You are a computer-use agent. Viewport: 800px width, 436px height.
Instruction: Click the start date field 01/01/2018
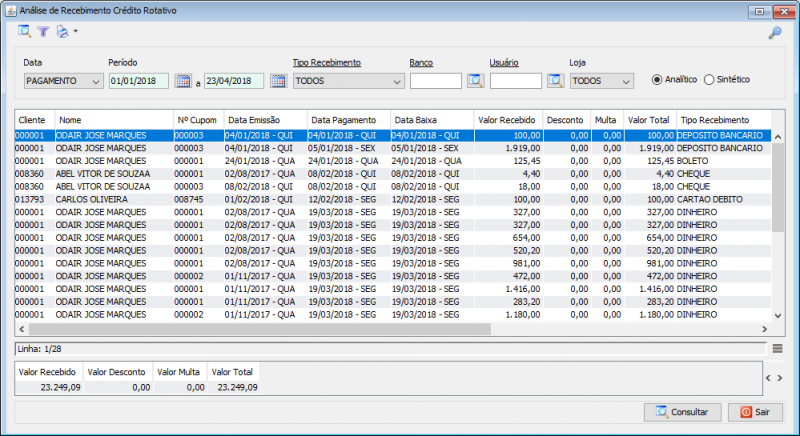tap(139, 81)
